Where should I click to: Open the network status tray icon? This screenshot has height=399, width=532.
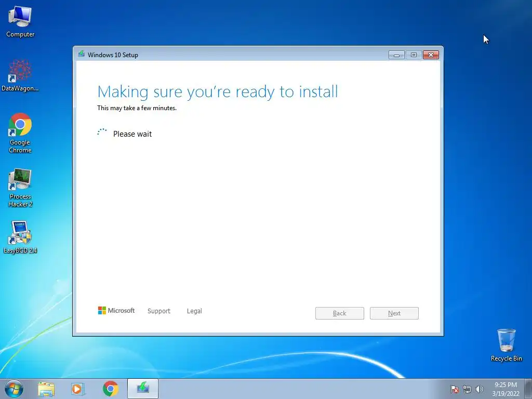click(467, 389)
